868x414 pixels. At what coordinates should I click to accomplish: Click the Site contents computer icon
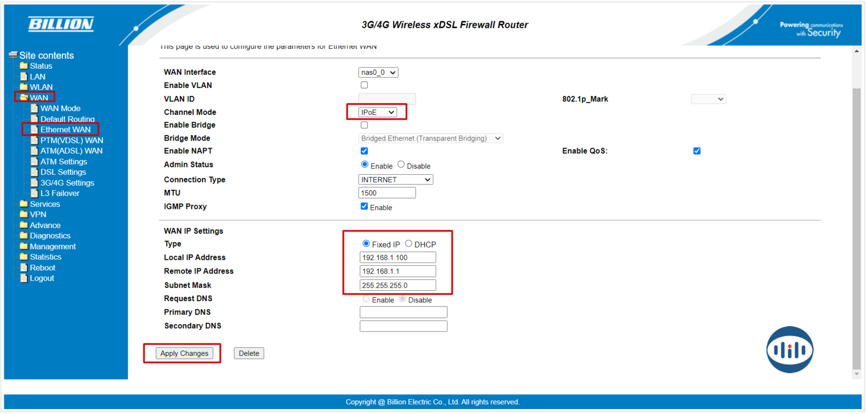[x=13, y=55]
